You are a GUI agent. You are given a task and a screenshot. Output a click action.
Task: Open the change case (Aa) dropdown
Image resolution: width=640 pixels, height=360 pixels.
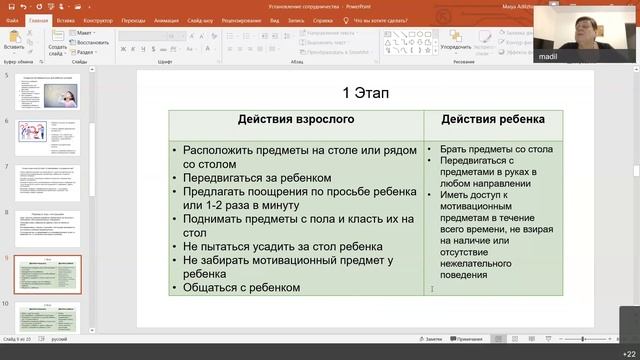point(190,49)
